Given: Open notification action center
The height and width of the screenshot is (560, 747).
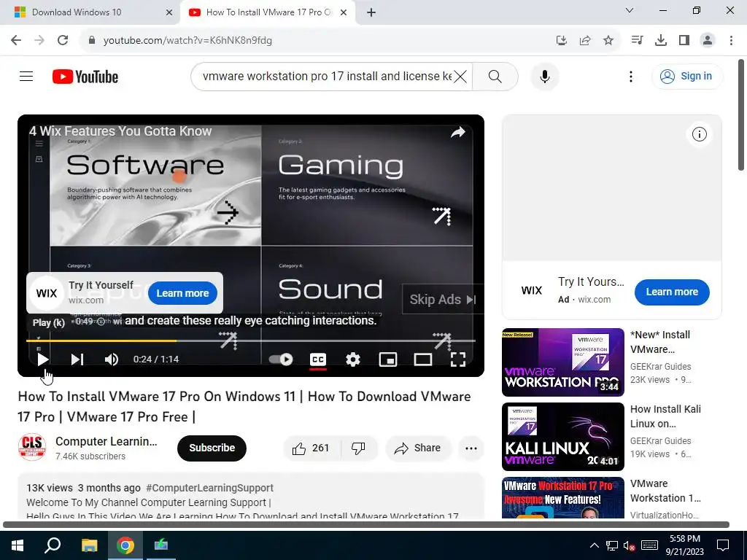Looking at the screenshot, I should (723, 545).
